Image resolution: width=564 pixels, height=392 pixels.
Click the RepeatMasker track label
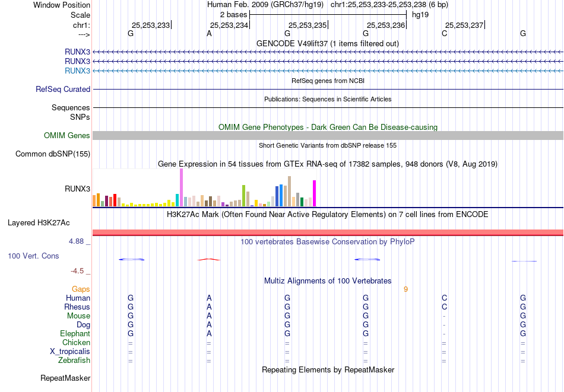coord(65,378)
